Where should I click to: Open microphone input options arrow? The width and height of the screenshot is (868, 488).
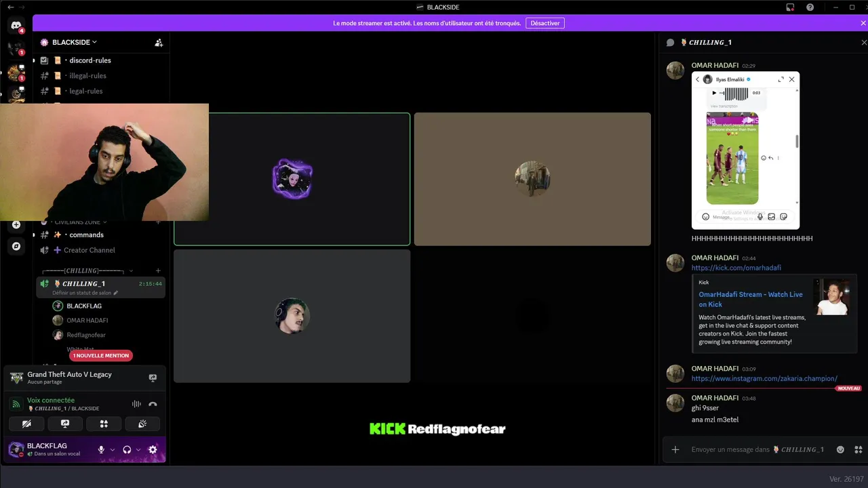pos(113,449)
